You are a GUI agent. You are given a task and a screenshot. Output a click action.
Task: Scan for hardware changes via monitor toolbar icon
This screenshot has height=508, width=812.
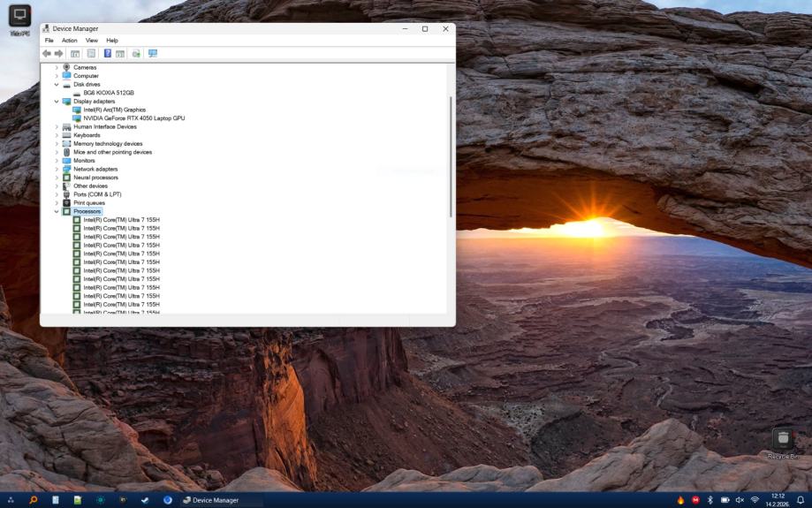pos(153,53)
